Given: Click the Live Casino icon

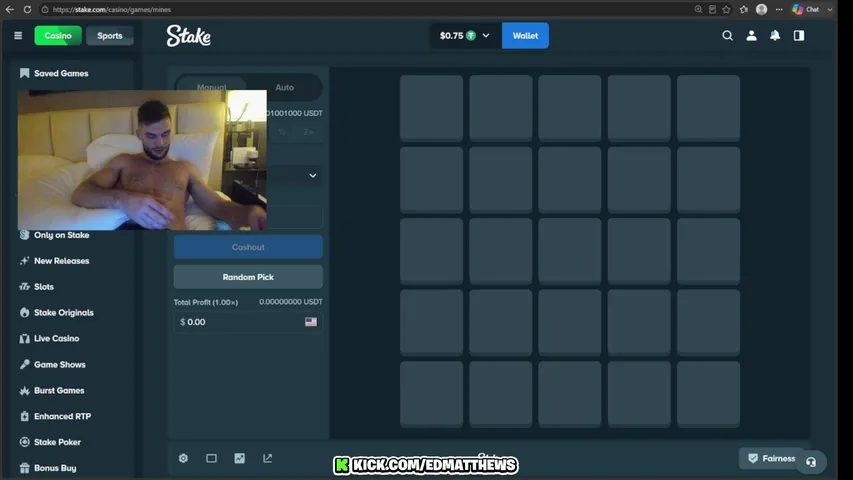Looking at the screenshot, I should [x=24, y=339].
